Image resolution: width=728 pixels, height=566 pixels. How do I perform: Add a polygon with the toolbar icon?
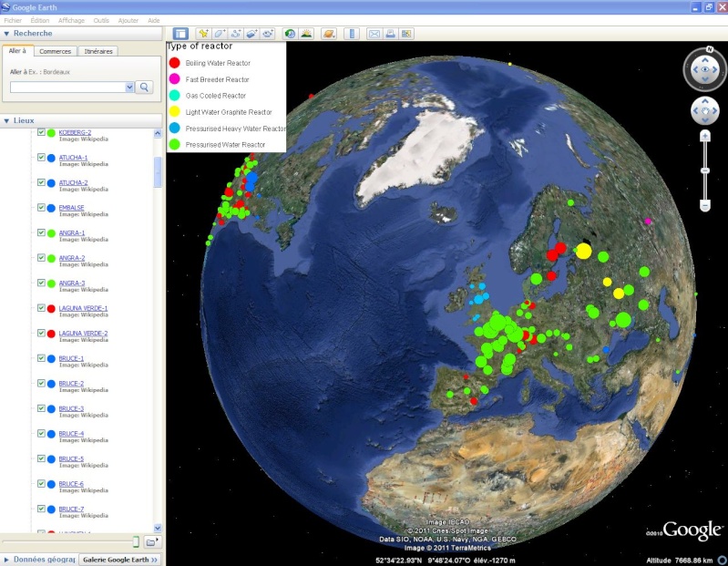click(x=220, y=34)
